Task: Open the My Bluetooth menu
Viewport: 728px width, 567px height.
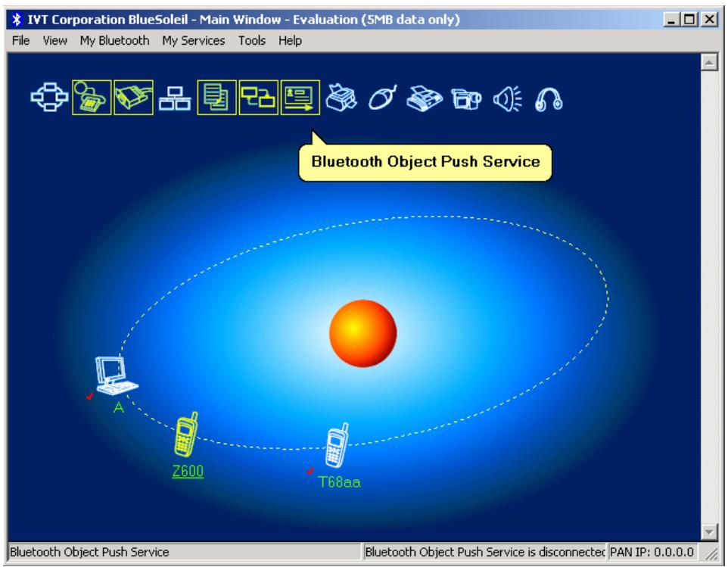Action: [x=115, y=41]
